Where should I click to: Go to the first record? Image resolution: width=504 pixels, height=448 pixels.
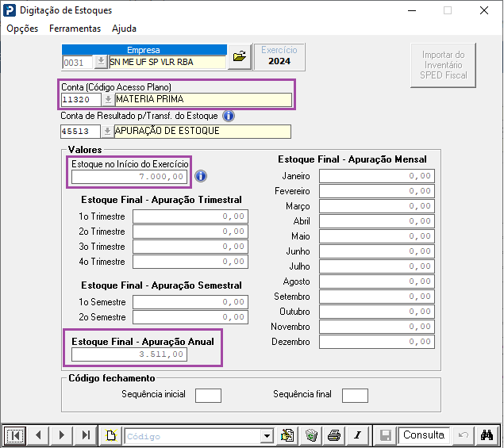(15, 435)
